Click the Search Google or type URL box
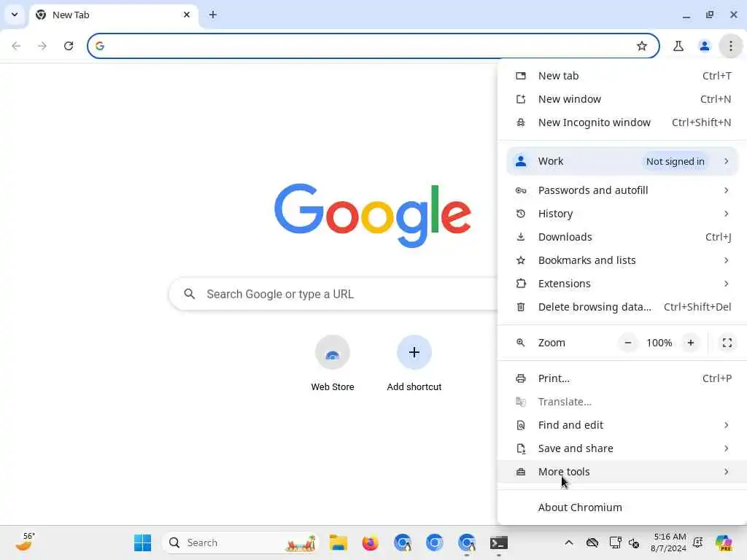The image size is (747, 560). (x=333, y=294)
